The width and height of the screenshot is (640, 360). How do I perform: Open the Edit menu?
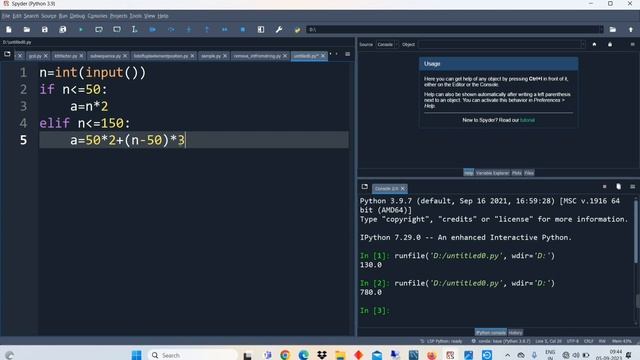tap(17, 16)
